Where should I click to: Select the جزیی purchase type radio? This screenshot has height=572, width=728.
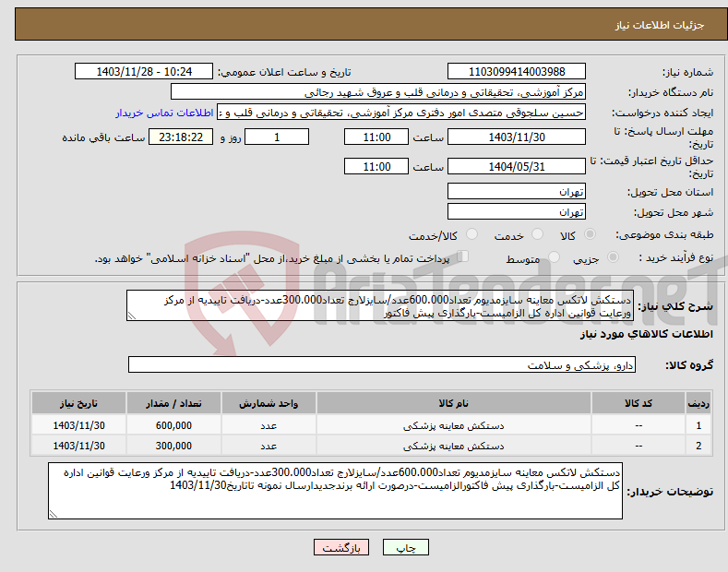[x=613, y=256]
